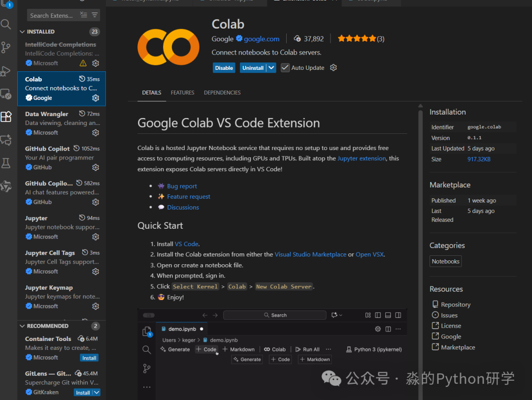The width and height of the screenshot is (532, 400).
Task: Click the Notebooks category tag
Action: point(445,261)
